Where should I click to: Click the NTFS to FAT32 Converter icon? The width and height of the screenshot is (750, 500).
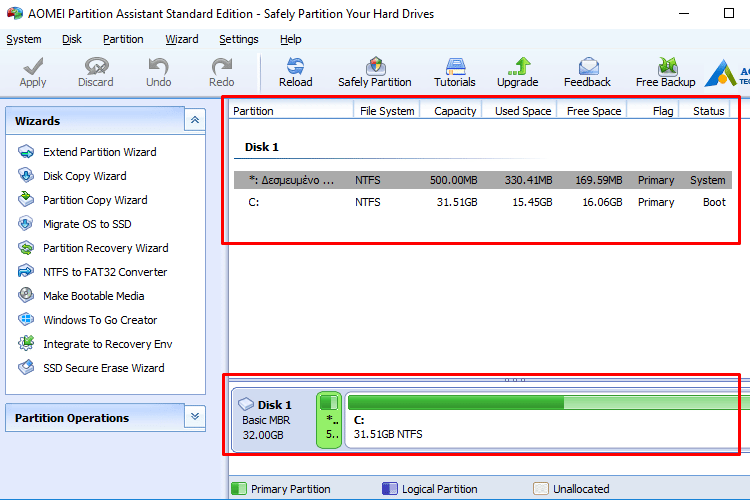[26, 271]
